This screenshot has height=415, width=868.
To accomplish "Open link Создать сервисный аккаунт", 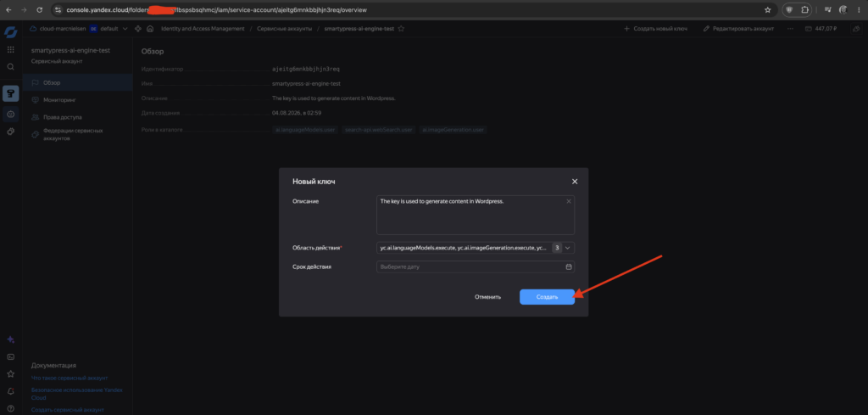I will click(68, 409).
